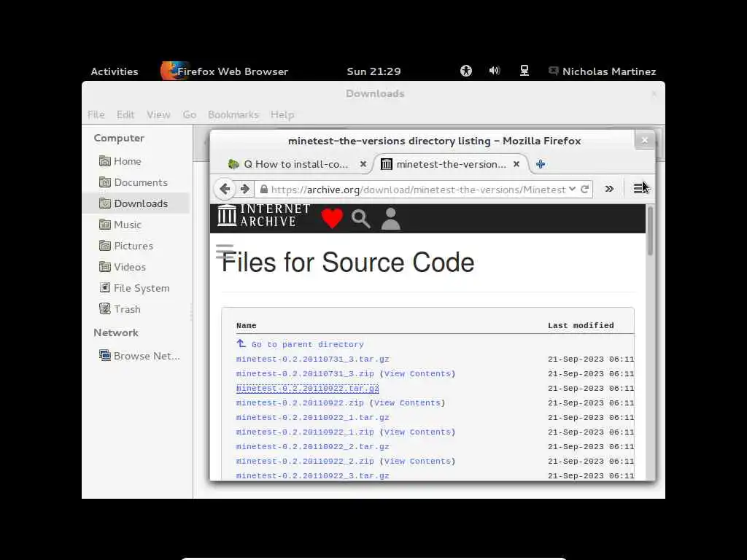View contents of minetest-0.2.20110922.zip
Viewport: 747px width, 560px height.
[407, 402]
